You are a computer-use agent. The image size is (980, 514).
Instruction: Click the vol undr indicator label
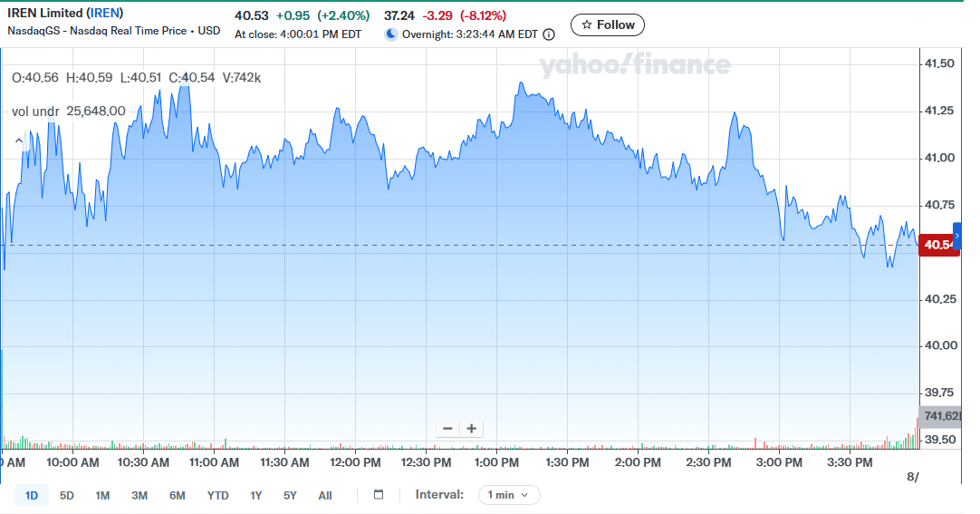[35, 112]
